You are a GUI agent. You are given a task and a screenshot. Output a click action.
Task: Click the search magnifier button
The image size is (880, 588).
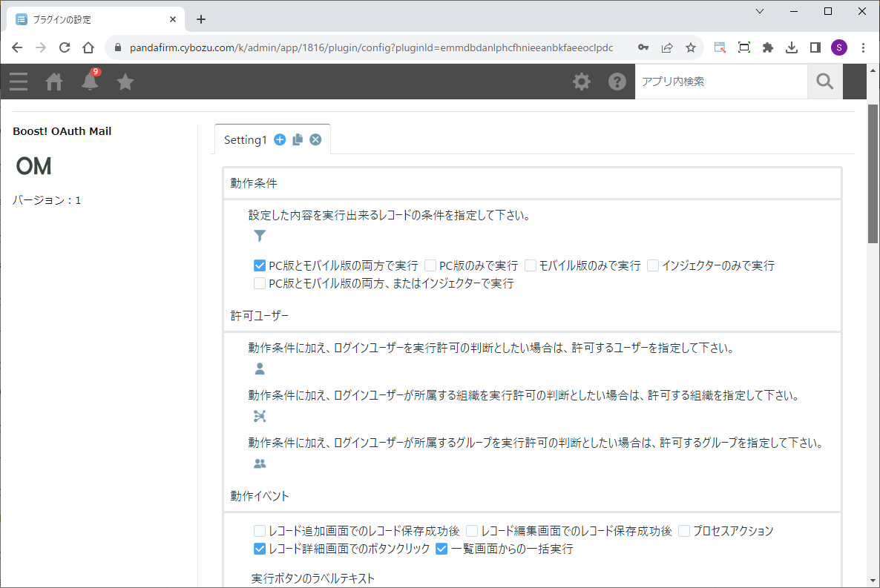pyautogui.click(x=824, y=82)
